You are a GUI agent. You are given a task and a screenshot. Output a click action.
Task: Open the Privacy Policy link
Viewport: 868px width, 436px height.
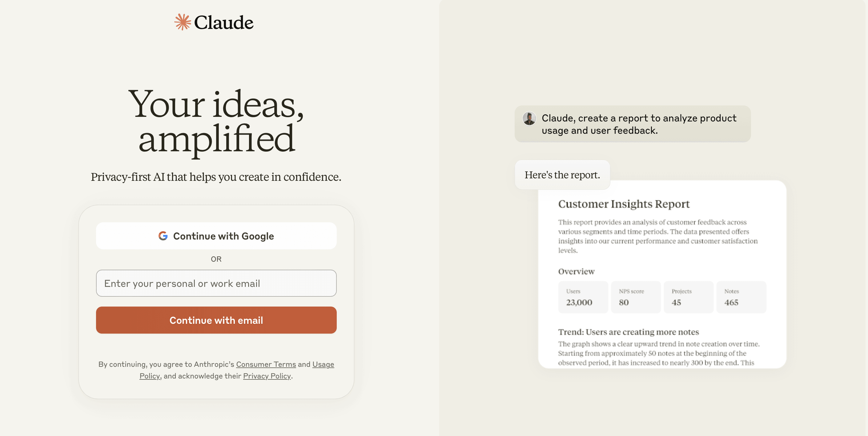coord(267,376)
